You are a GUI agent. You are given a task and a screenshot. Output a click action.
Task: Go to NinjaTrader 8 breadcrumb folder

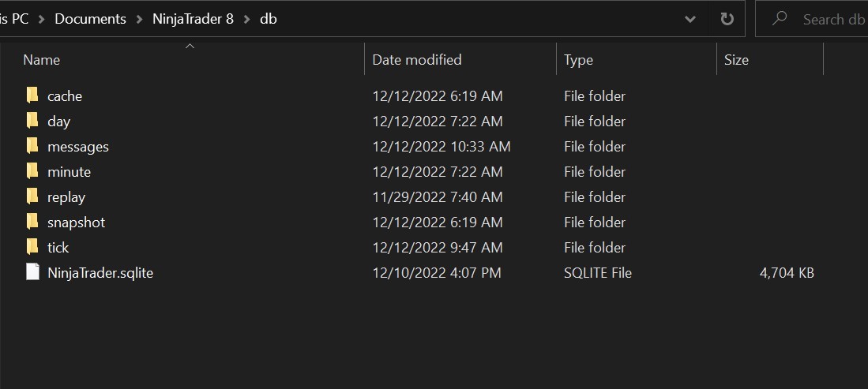click(193, 19)
